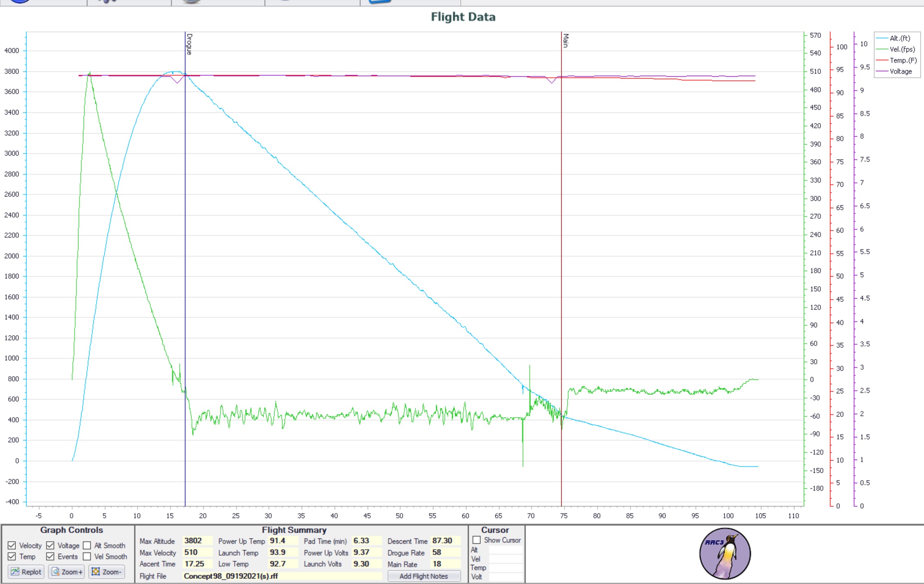Disable the Temp trace checkbox

click(12, 556)
